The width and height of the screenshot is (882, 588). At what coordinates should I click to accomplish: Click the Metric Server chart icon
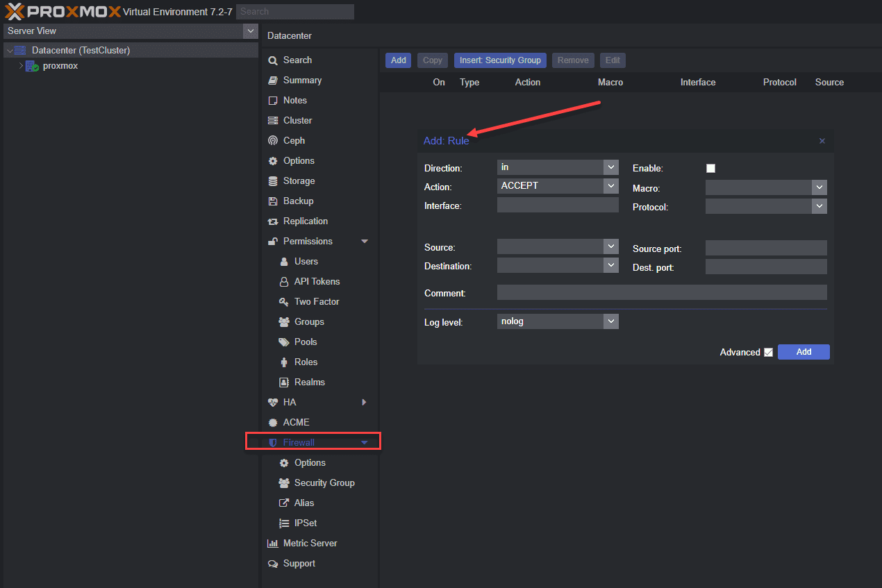(x=273, y=544)
